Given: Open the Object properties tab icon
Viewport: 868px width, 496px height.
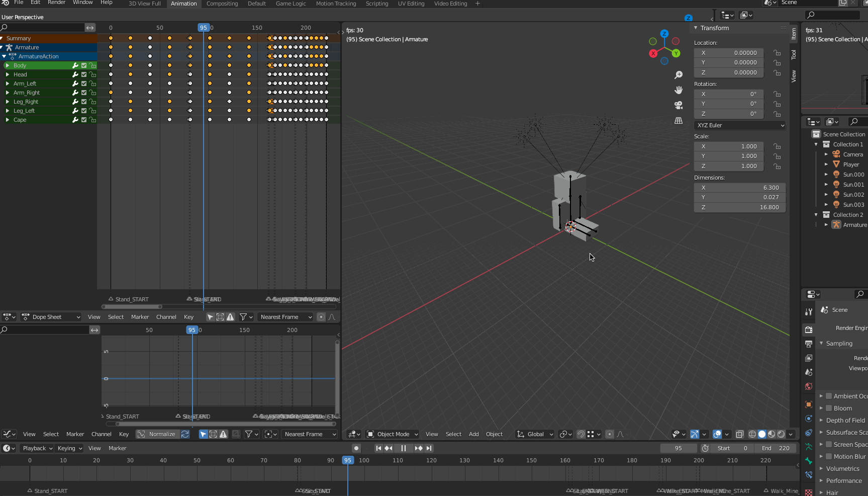Looking at the screenshot, I should click(809, 404).
